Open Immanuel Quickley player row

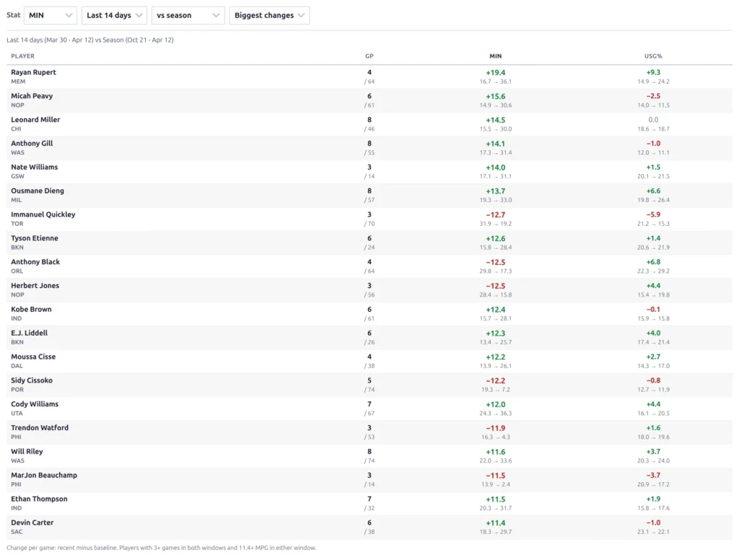point(369,219)
